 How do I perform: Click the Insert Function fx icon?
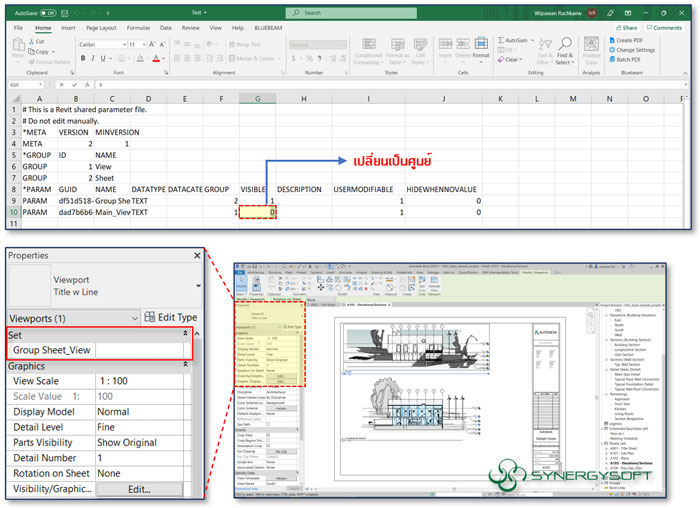(88, 84)
